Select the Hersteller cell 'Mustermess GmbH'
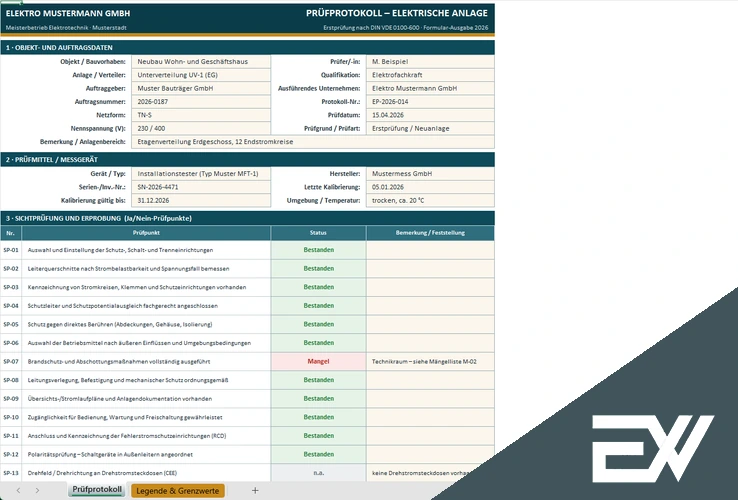 pos(430,174)
